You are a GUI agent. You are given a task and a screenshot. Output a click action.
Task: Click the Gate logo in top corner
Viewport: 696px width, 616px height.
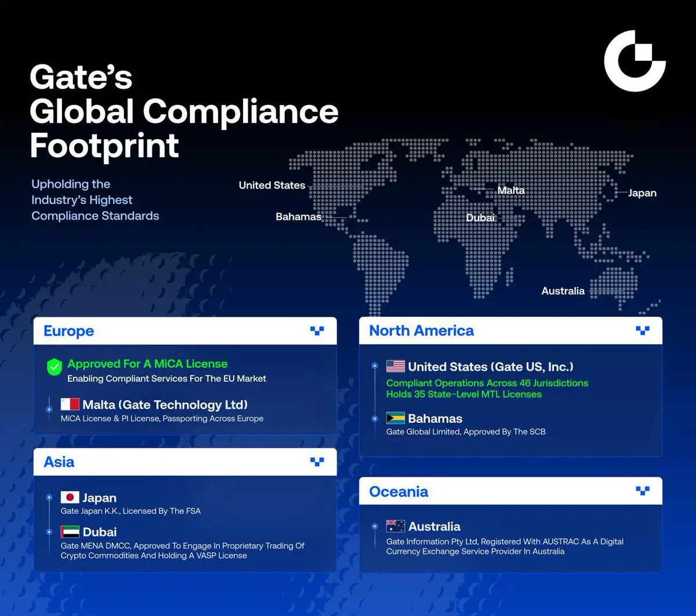click(x=635, y=60)
